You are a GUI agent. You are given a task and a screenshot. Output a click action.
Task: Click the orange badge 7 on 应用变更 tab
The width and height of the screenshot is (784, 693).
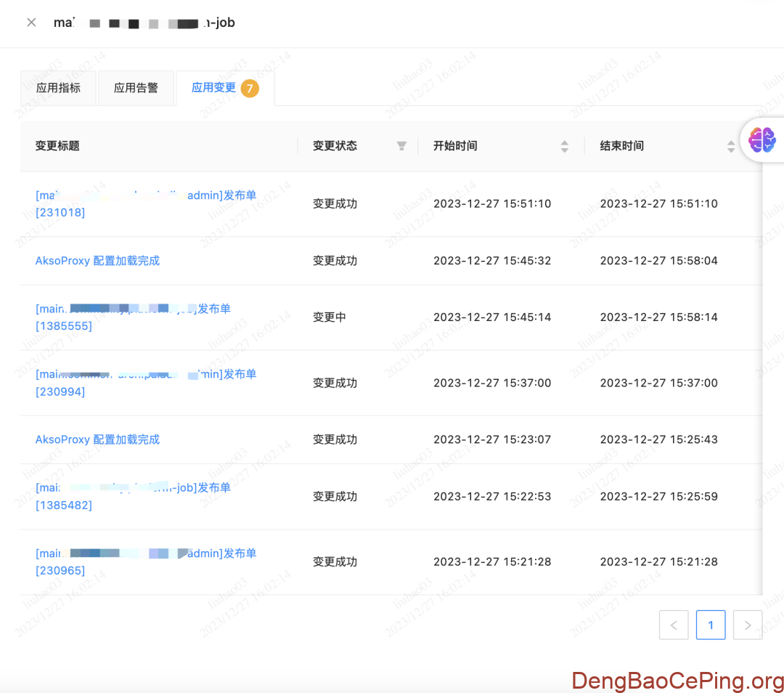249,86
